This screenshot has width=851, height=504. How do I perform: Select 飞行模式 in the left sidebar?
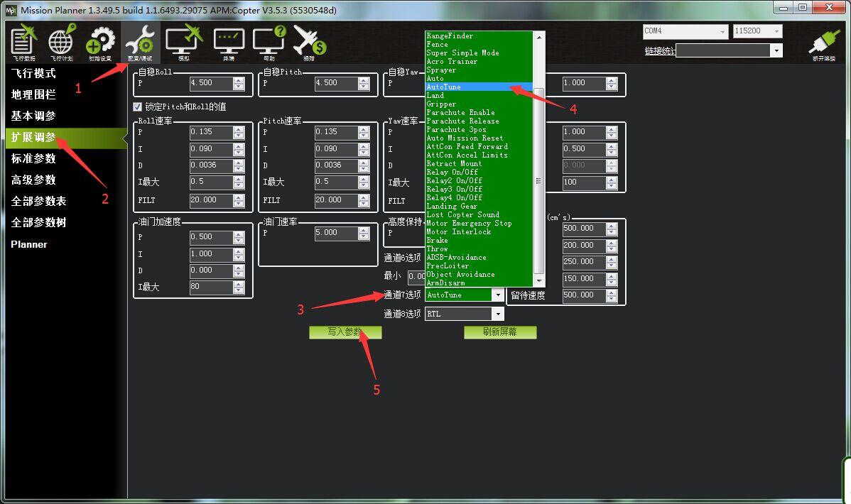coord(33,73)
